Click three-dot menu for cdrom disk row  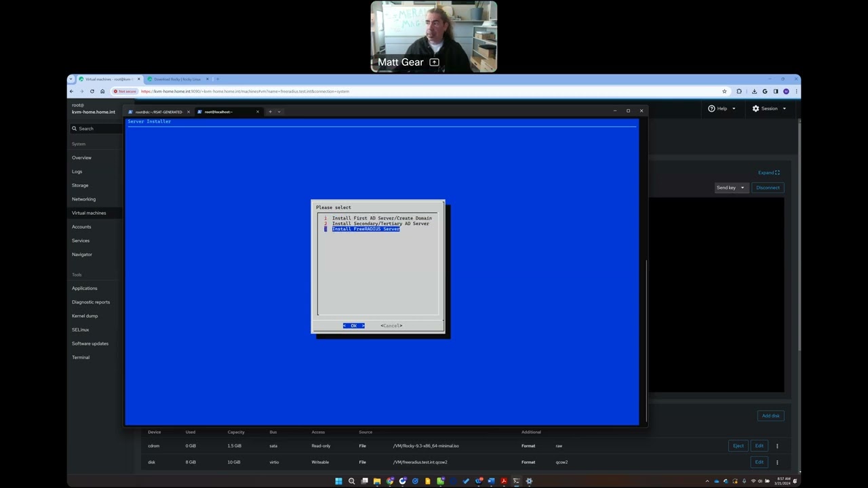pos(777,446)
